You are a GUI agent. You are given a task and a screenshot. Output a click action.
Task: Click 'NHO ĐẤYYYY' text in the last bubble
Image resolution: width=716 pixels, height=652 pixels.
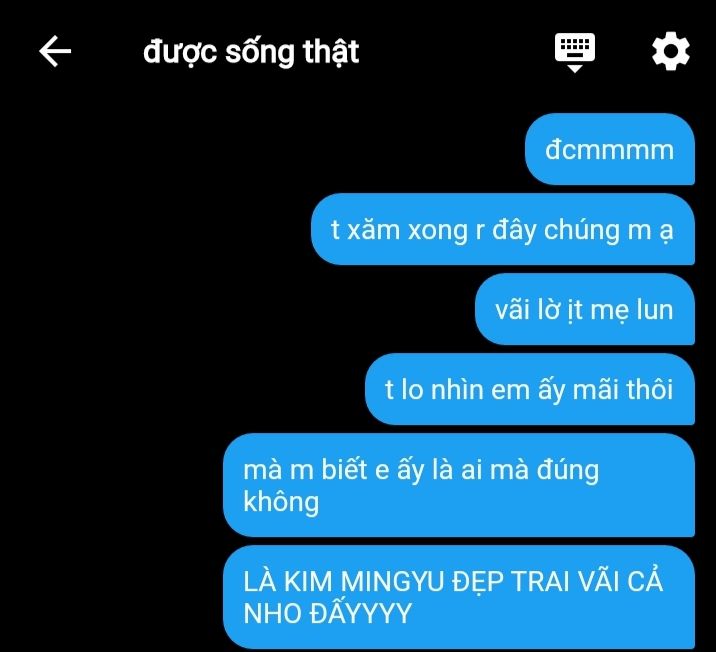(327, 613)
